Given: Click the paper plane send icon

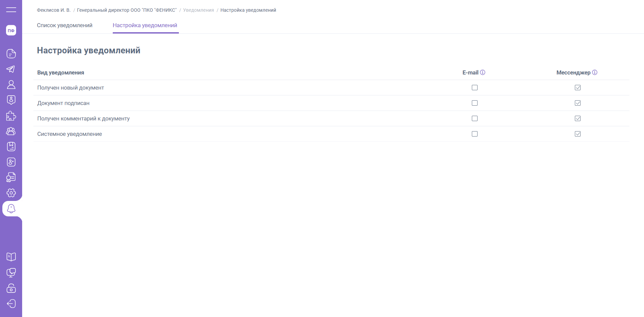Looking at the screenshot, I should [x=11, y=69].
